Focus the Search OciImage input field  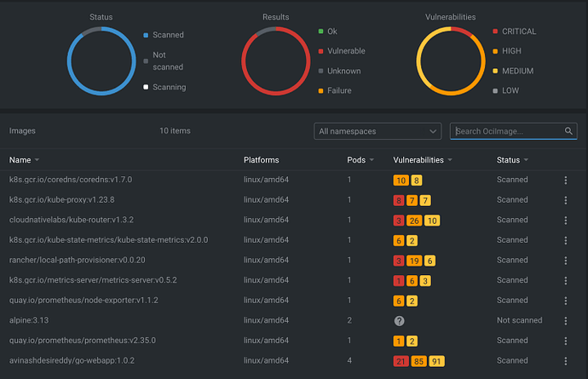507,131
